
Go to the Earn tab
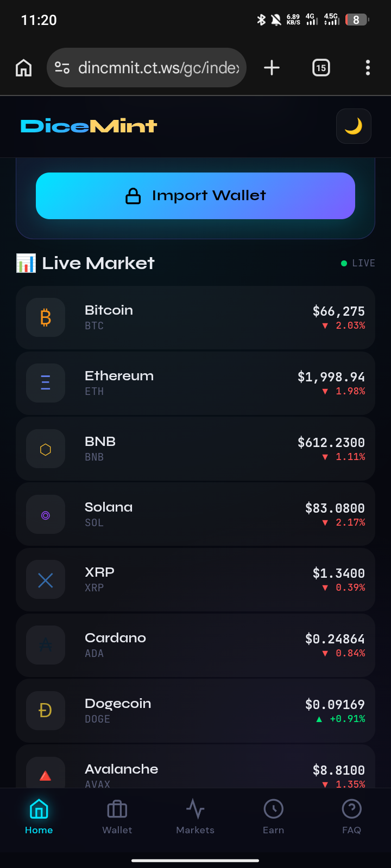pos(274,817)
